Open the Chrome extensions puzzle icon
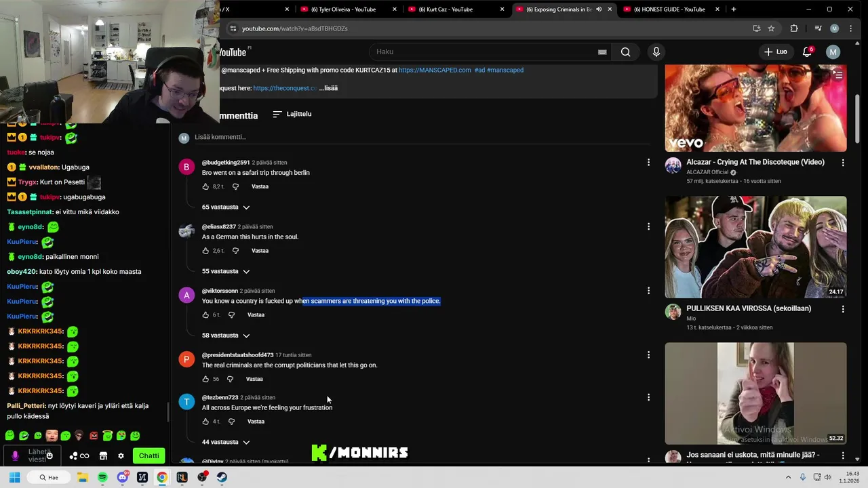 click(794, 28)
